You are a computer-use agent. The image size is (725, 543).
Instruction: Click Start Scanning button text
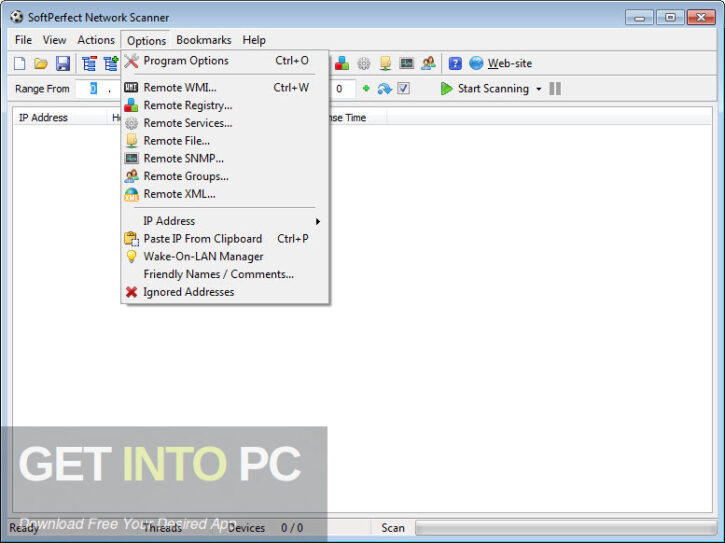(493, 88)
